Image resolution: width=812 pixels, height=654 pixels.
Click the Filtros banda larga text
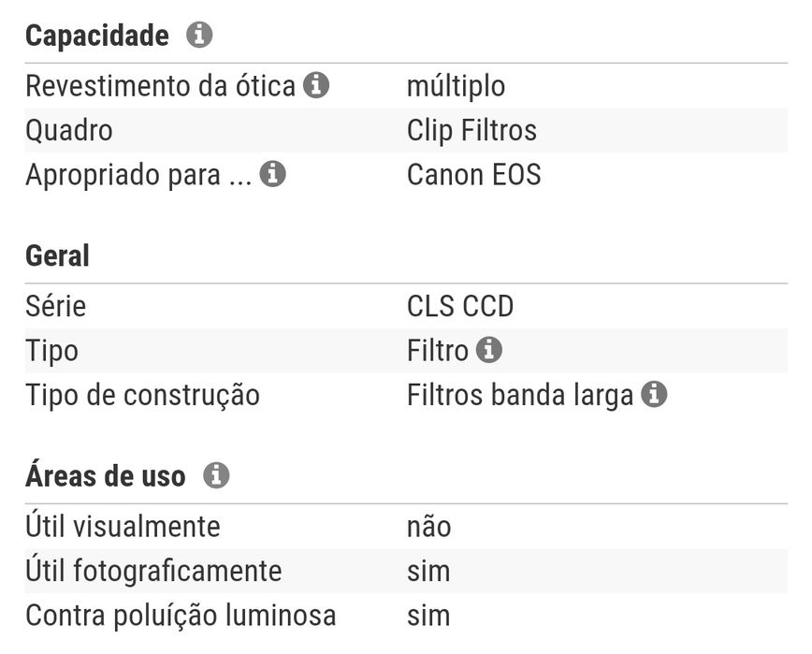520,395
